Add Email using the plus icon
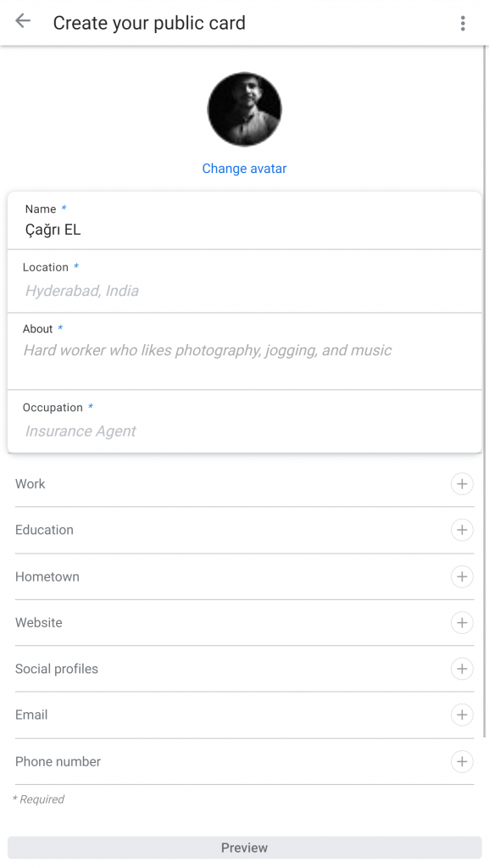 coord(462,715)
